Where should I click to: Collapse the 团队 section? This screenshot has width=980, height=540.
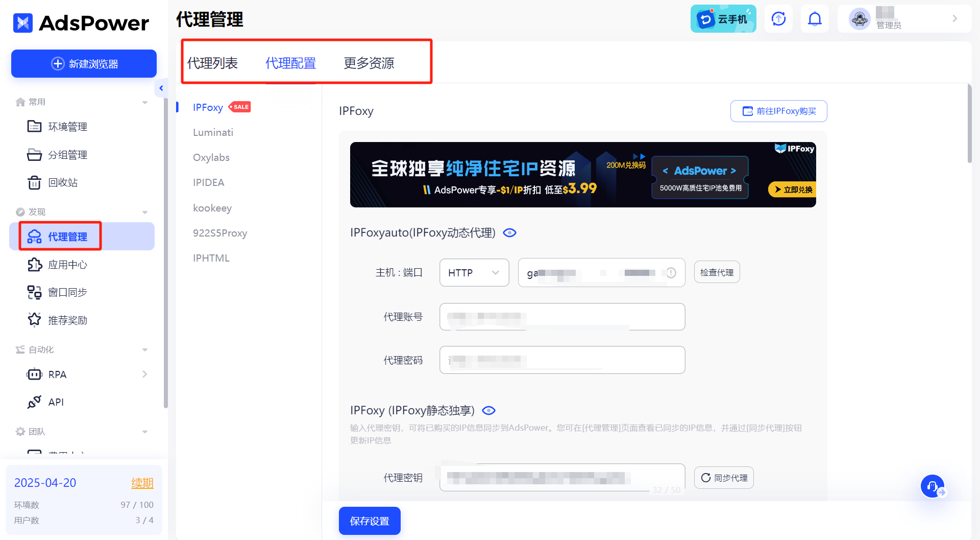pyautogui.click(x=144, y=432)
